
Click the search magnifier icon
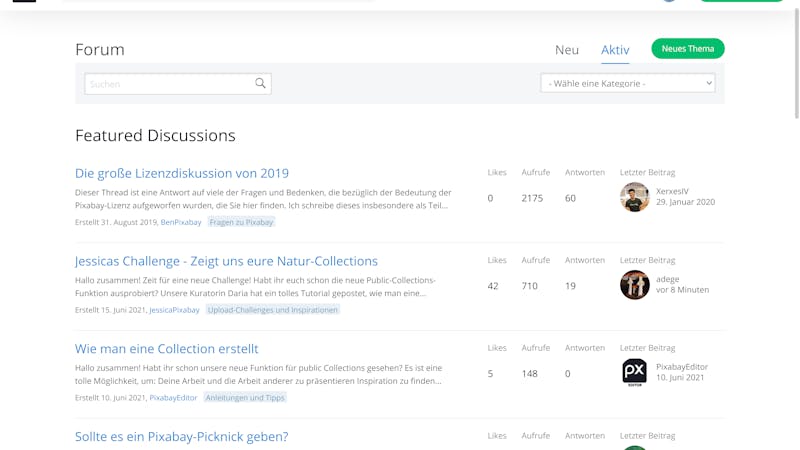coord(260,83)
